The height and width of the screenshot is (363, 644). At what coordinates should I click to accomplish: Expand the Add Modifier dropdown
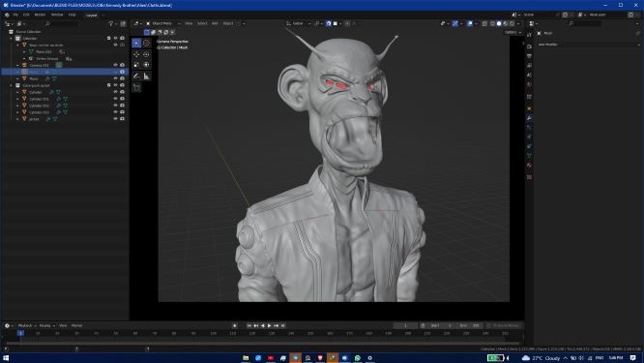point(588,45)
